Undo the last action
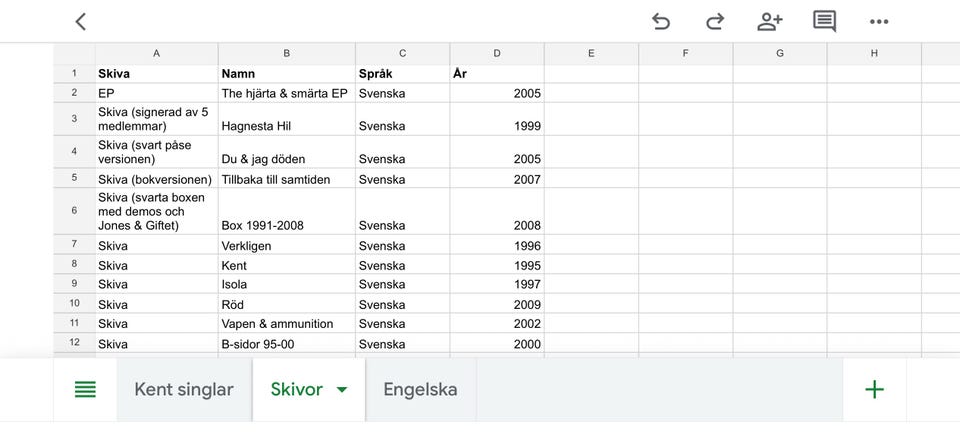 [661, 21]
